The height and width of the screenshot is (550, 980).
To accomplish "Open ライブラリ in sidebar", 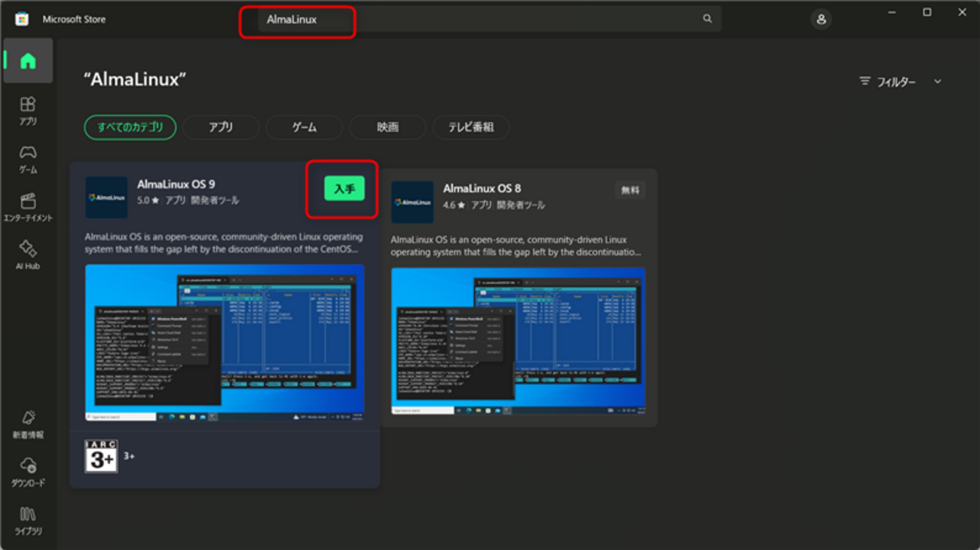I will (x=28, y=521).
